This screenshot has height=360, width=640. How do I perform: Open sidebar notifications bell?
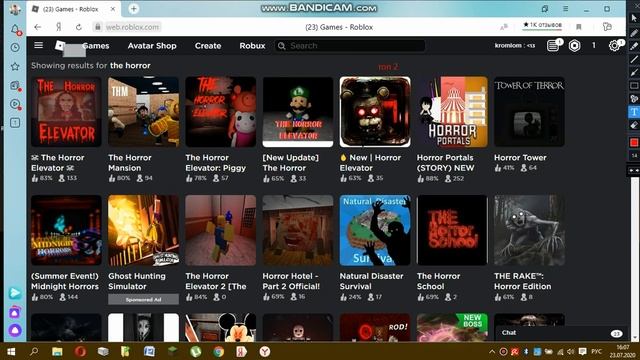[x=15, y=29]
